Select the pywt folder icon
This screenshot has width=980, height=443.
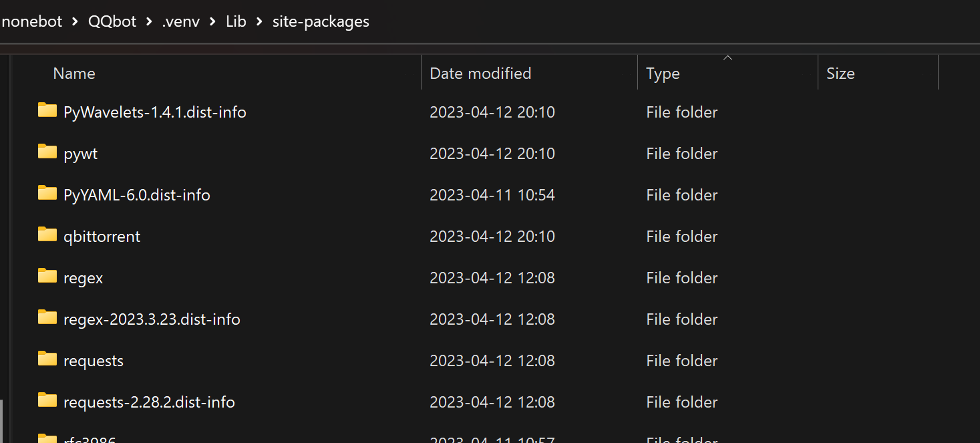(46, 152)
